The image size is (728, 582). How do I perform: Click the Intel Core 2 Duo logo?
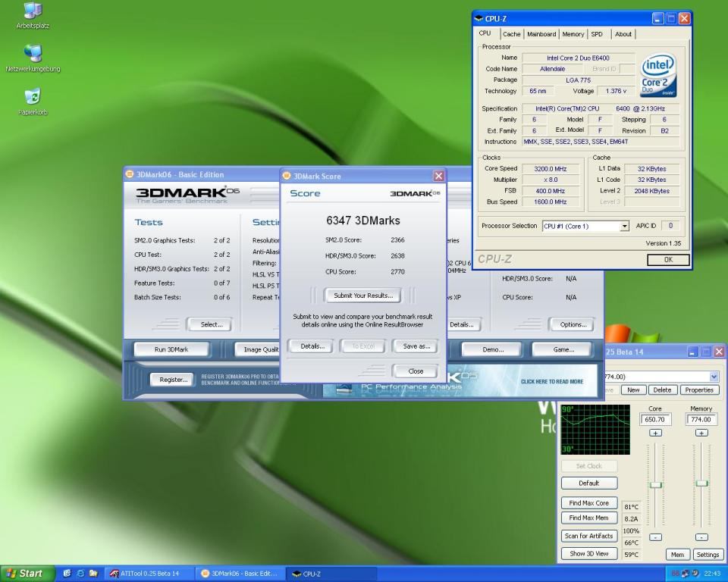[658, 75]
